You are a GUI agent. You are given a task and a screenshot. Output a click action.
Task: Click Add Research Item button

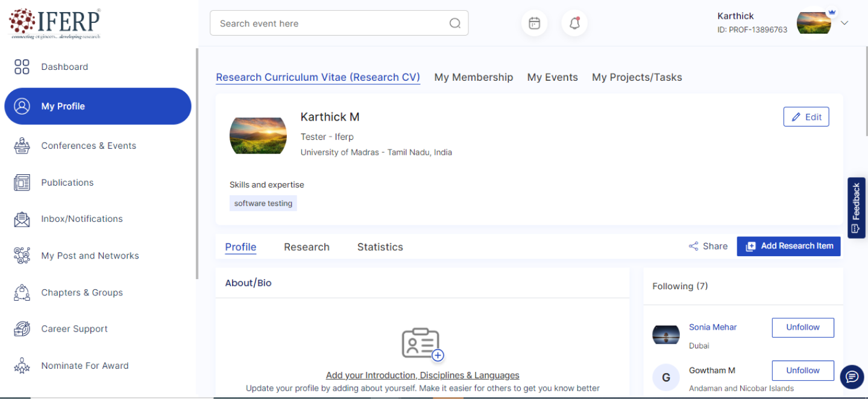[788, 246]
